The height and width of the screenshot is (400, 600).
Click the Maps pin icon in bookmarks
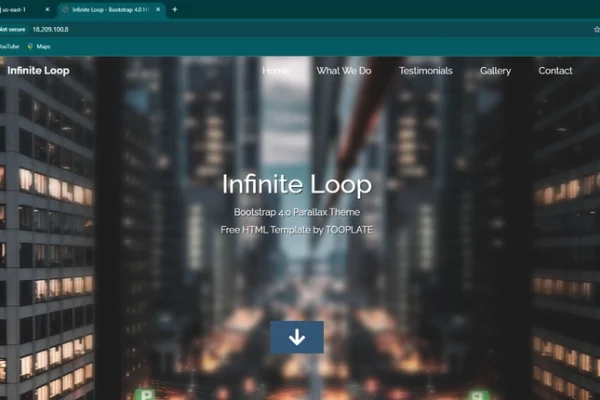tap(30, 46)
